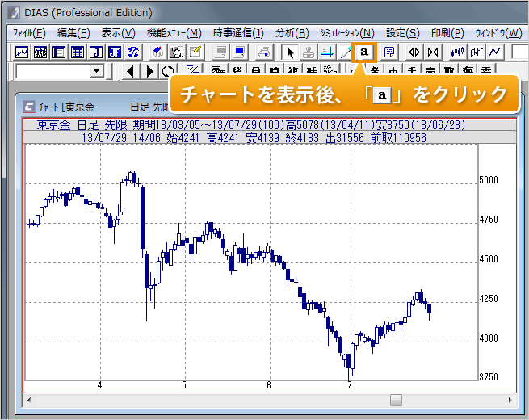This screenshot has height=420, width=529.
Task: Click the candlestick chart type icon
Action: 458,52
